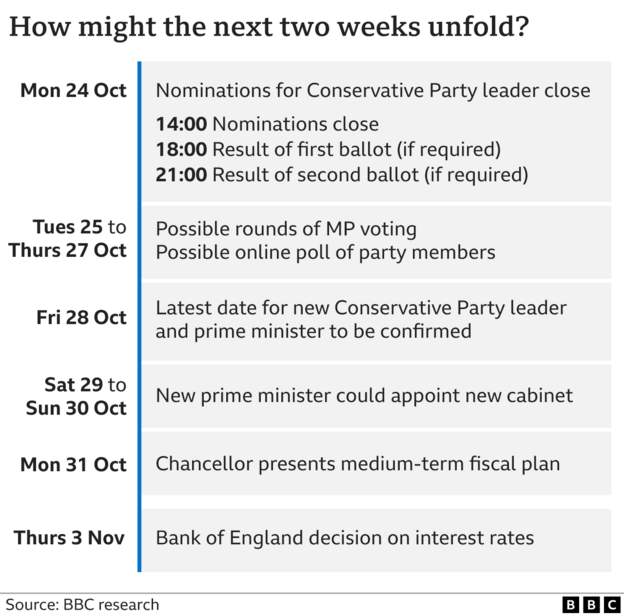Click the 21:00 second ballot result line

coord(342,175)
